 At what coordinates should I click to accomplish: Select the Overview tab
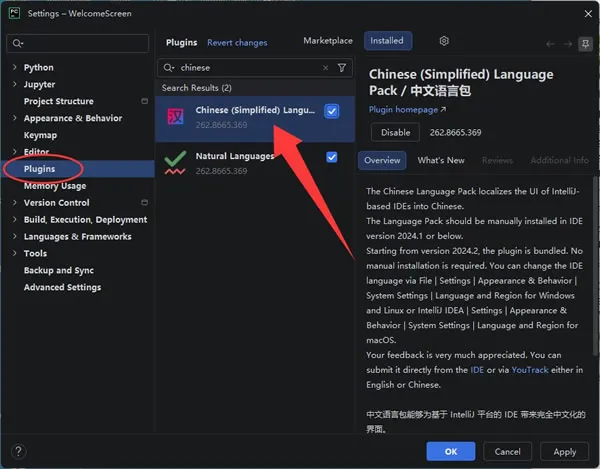[x=382, y=160]
